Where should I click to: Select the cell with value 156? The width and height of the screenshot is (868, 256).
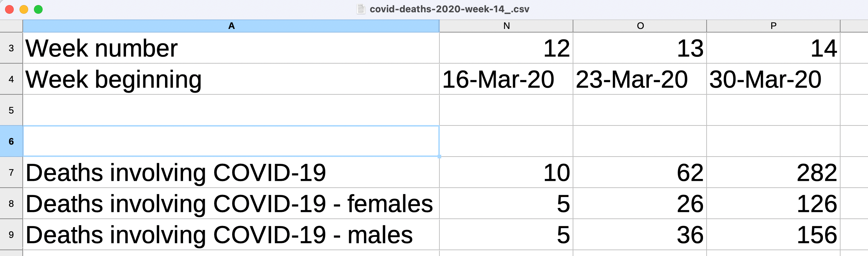pyautogui.click(x=773, y=235)
